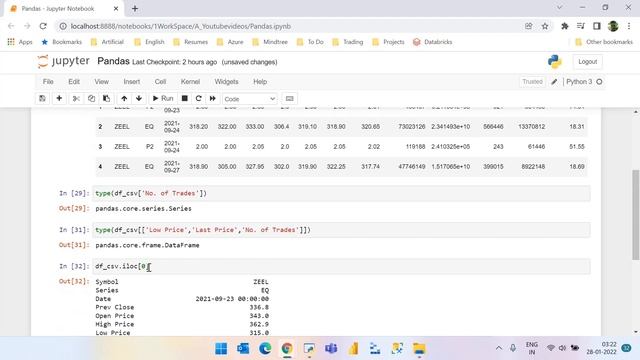The width and height of the screenshot is (640, 360).
Task: Save notebook with the floppy disk icon
Action: tap(42, 98)
